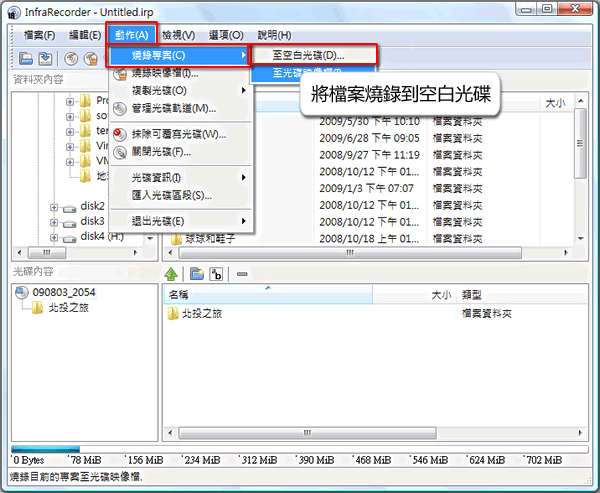Expand the 燒錄專案(C) submenu

181,56
